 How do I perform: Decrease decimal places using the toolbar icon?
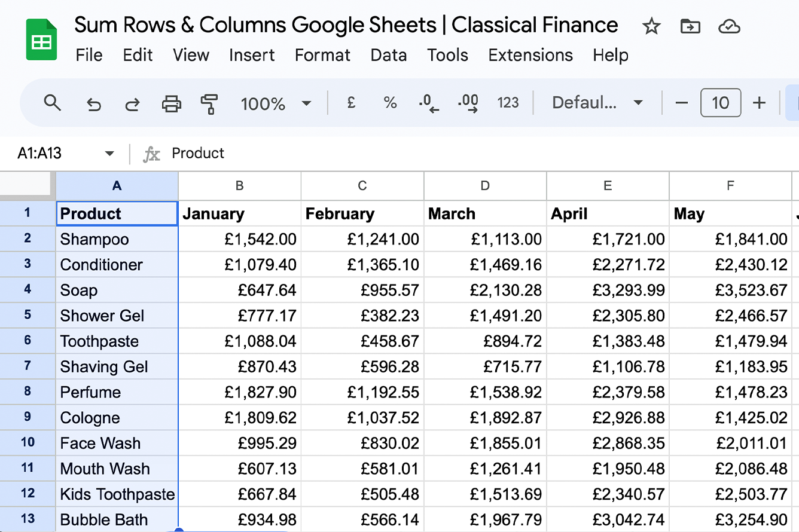429,103
